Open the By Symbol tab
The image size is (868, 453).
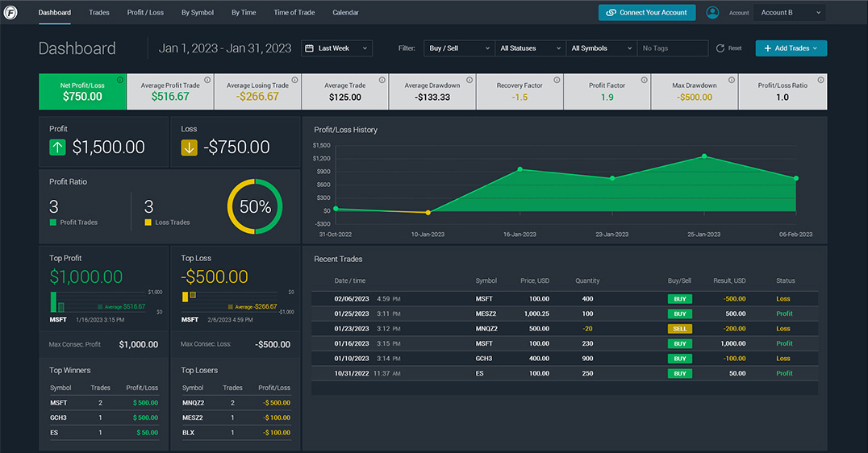[198, 12]
